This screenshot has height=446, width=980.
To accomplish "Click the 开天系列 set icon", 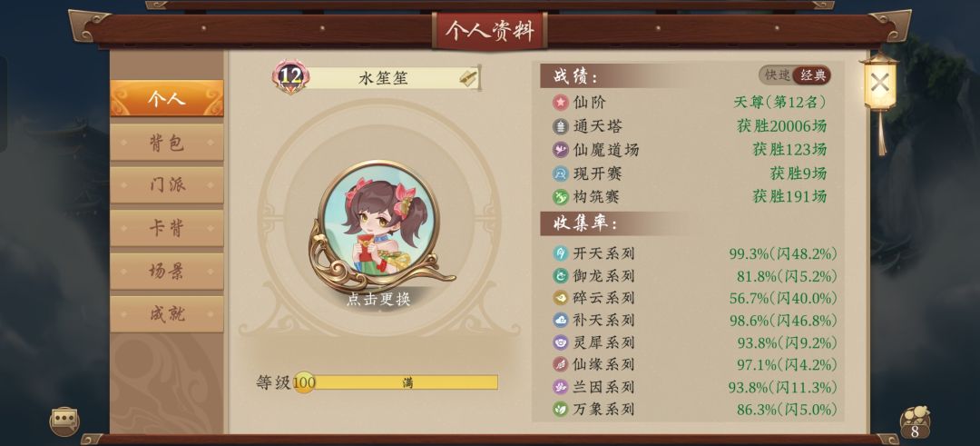I will click(x=561, y=253).
